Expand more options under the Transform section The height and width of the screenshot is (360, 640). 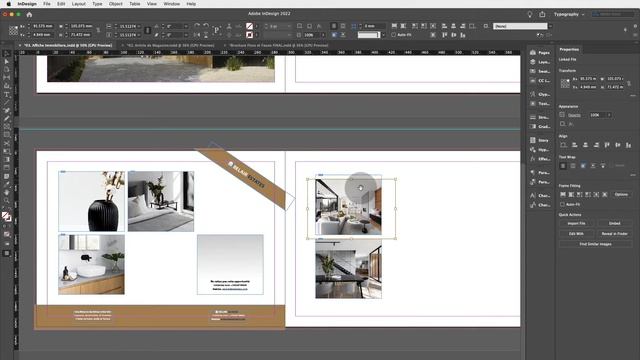tap(633, 96)
